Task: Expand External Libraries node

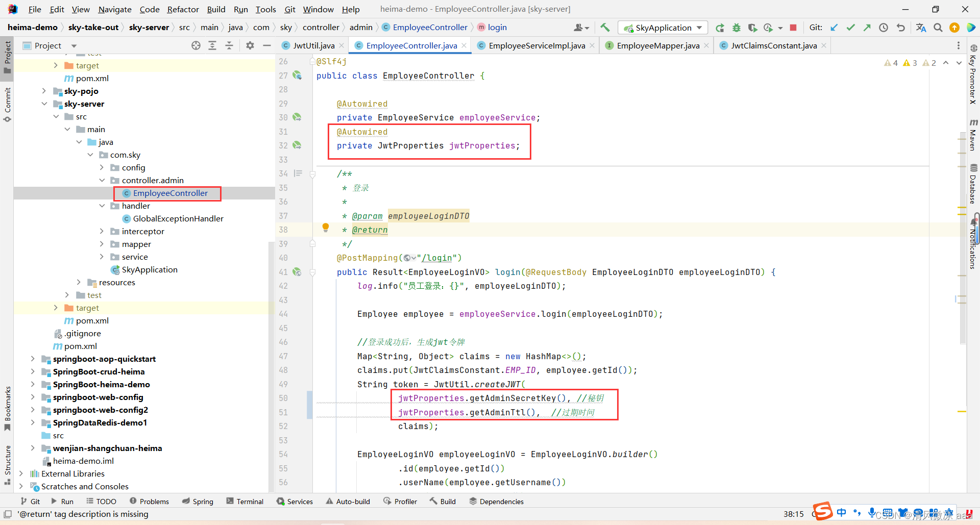Action: click(x=21, y=473)
